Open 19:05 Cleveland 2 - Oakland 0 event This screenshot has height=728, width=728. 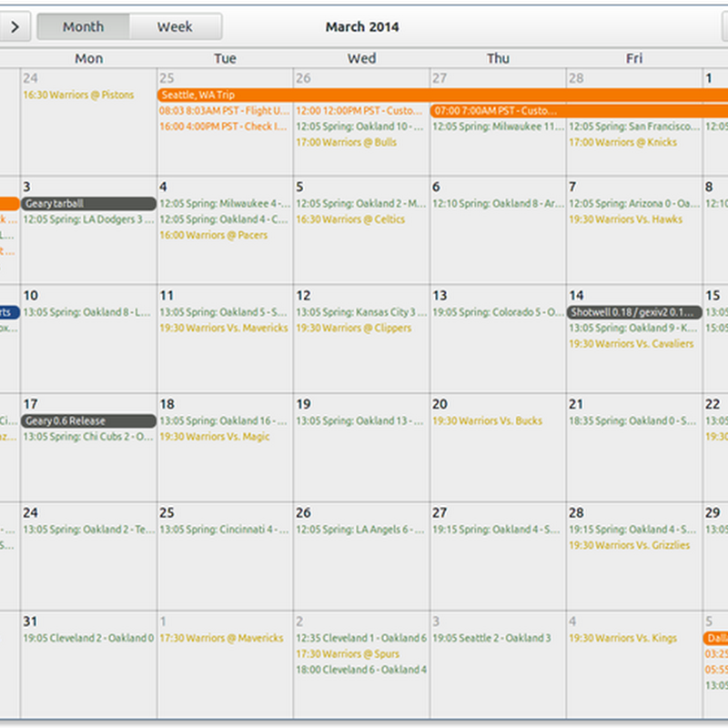(88, 638)
